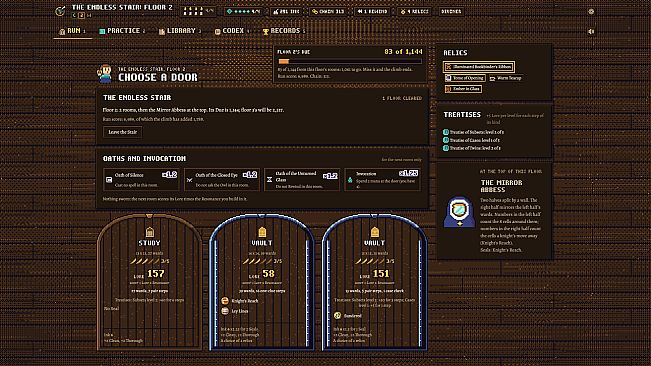
Task: Switch to the Practice tab
Action: click(122, 31)
